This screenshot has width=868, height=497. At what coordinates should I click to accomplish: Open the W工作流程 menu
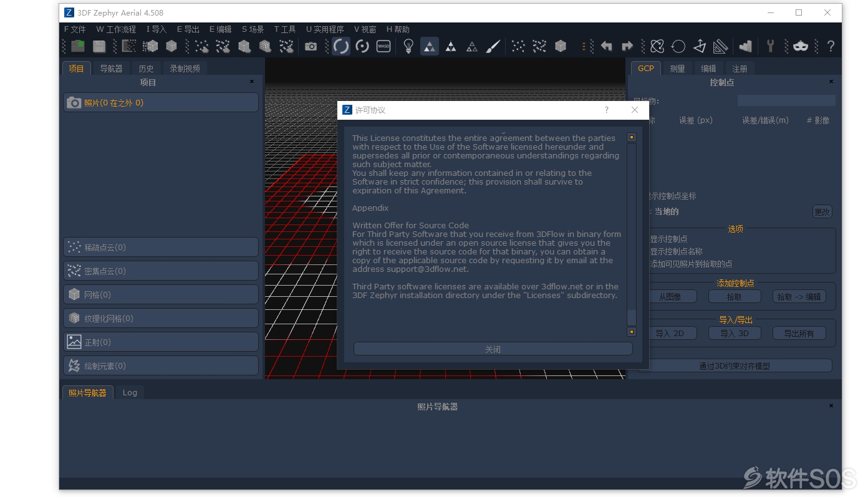116,29
